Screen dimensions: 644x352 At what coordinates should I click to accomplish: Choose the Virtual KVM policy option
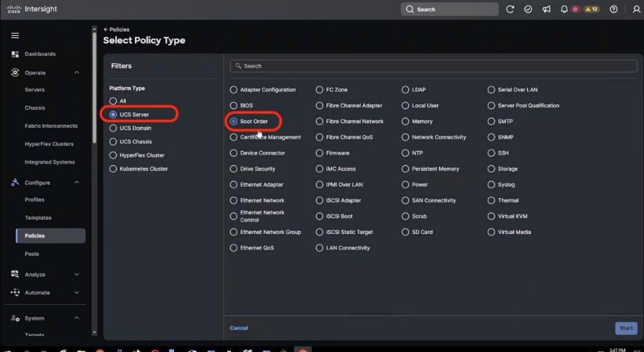491,216
